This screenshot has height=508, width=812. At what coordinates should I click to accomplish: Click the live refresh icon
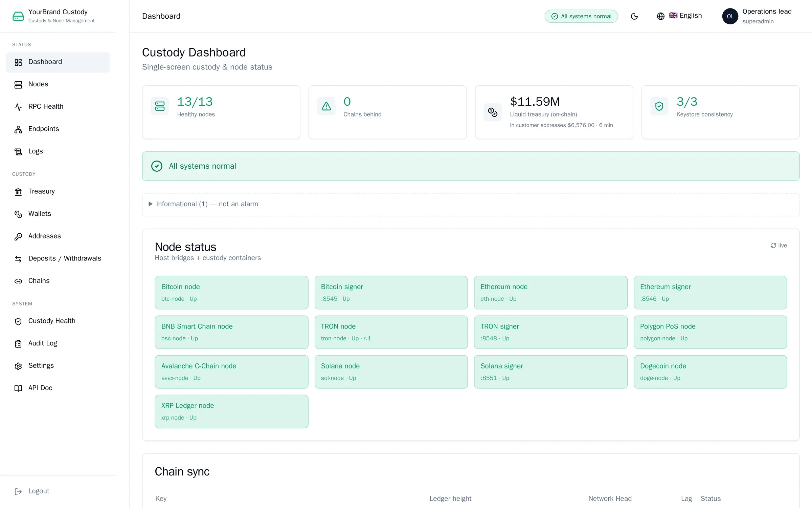(x=773, y=246)
